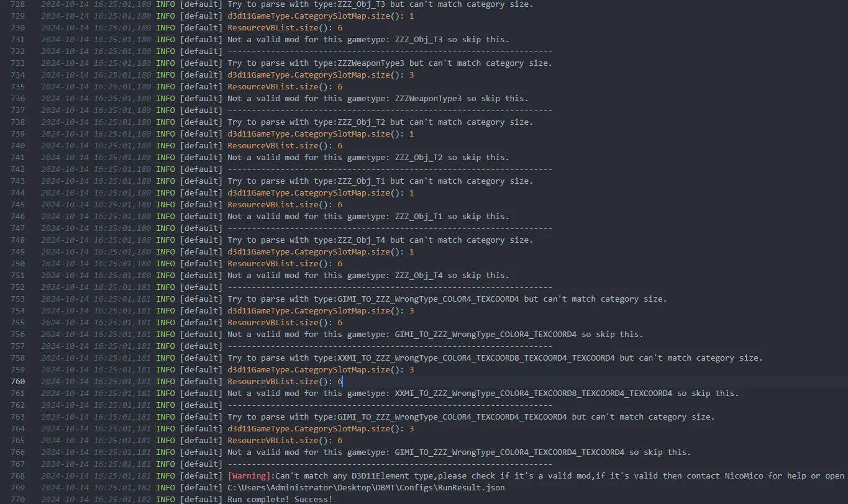Click 'Not a valid mod' line for ZZZ_Obj_T3

tap(368, 40)
